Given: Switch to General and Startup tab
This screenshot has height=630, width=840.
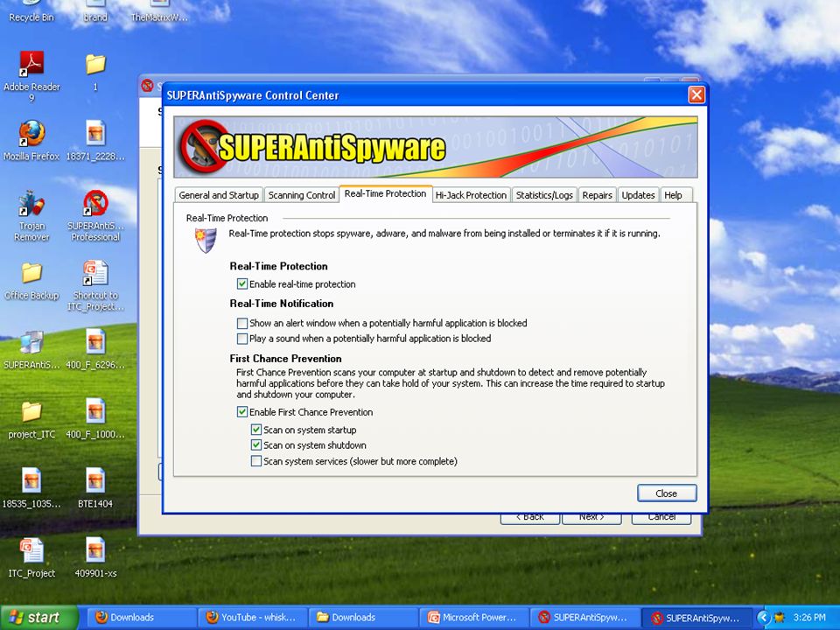Looking at the screenshot, I should (219, 195).
